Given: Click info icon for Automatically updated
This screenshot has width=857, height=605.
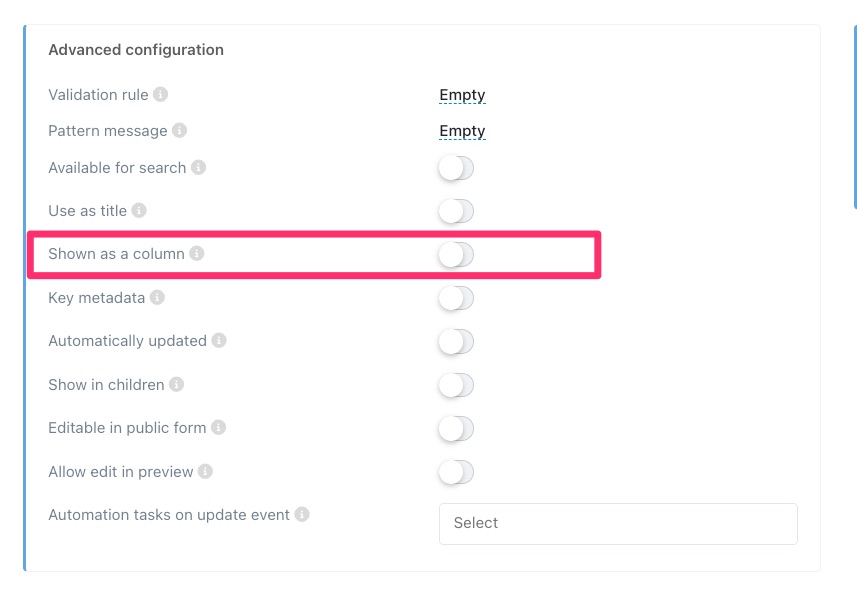Looking at the screenshot, I should point(219,341).
